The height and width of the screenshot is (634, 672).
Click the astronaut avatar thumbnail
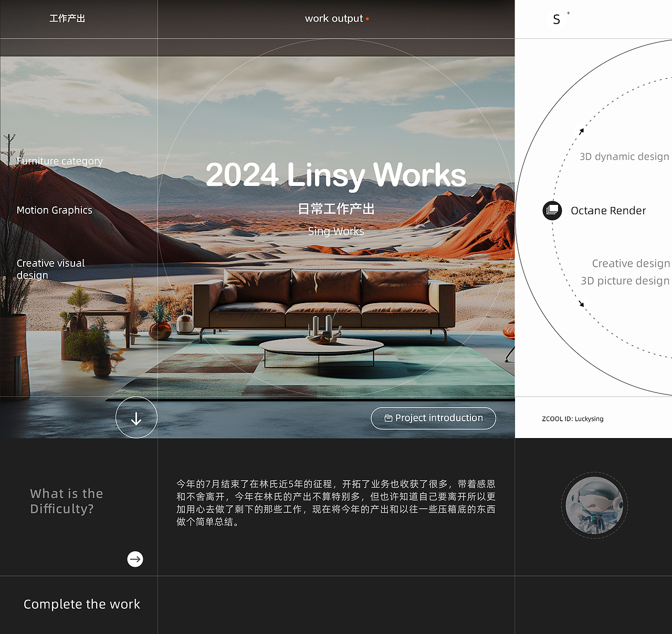[x=594, y=505]
